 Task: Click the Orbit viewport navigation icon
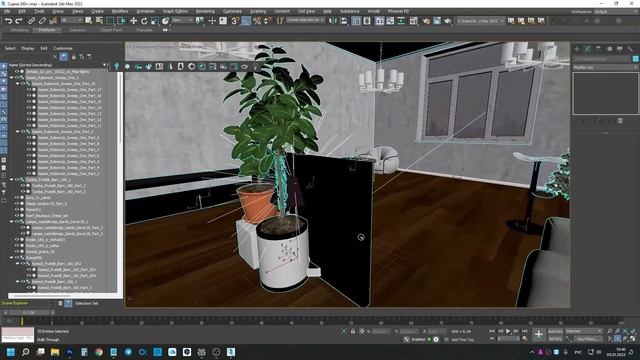point(625,339)
